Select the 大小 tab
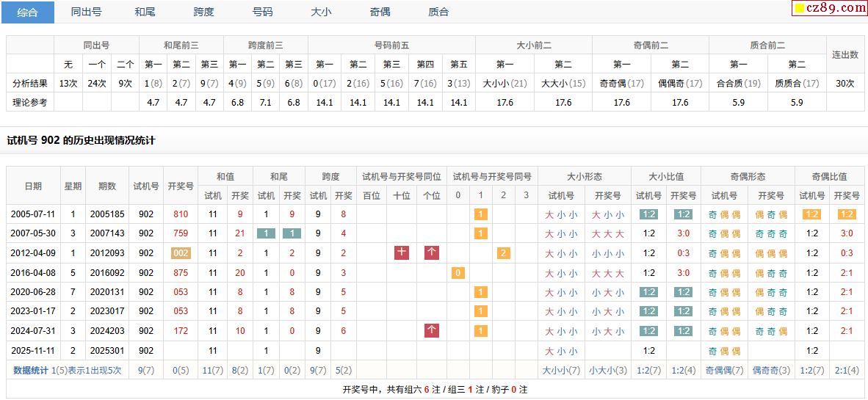The width and height of the screenshot is (868, 400). click(x=321, y=12)
